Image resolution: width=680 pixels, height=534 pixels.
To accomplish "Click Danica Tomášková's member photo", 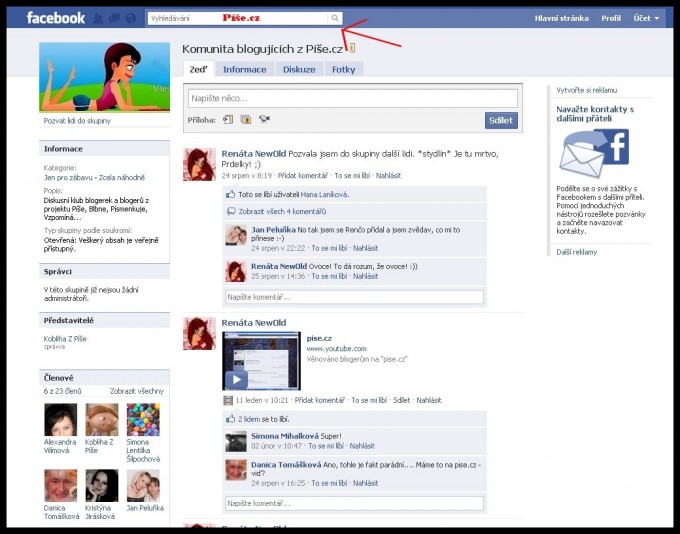I will 60,485.
